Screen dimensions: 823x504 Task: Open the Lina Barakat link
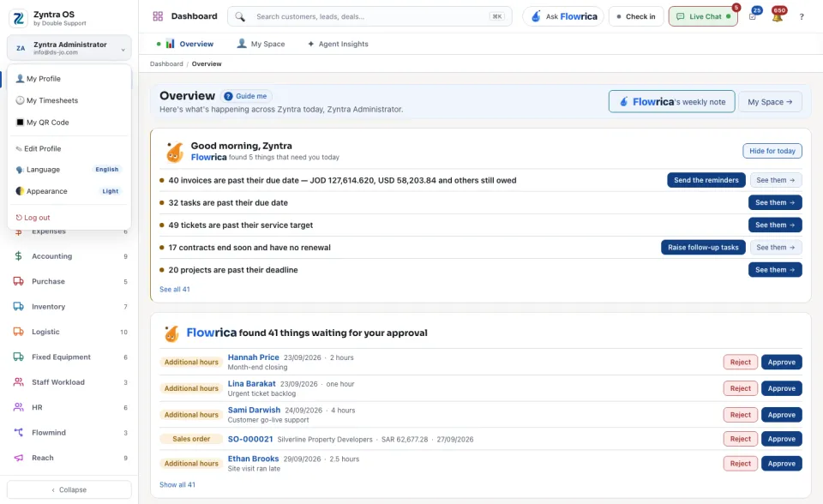point(251,384)
